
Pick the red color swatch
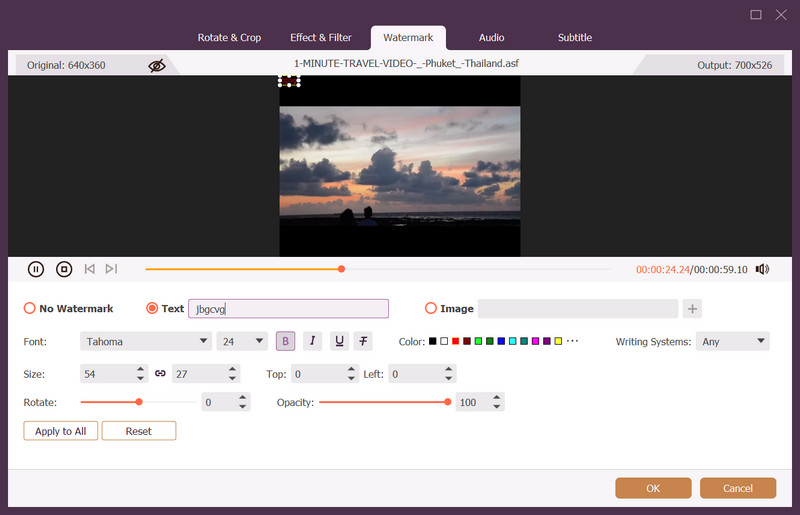pos(455,341)
